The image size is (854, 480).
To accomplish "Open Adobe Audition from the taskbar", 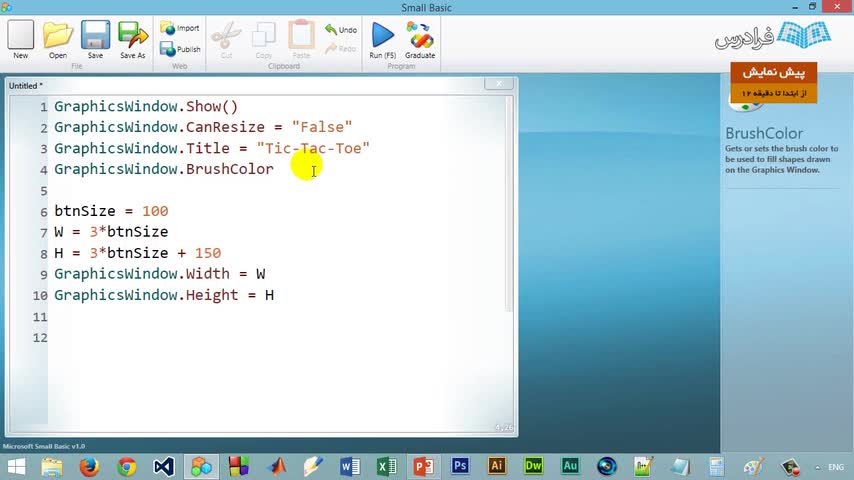I will (570, 466).
